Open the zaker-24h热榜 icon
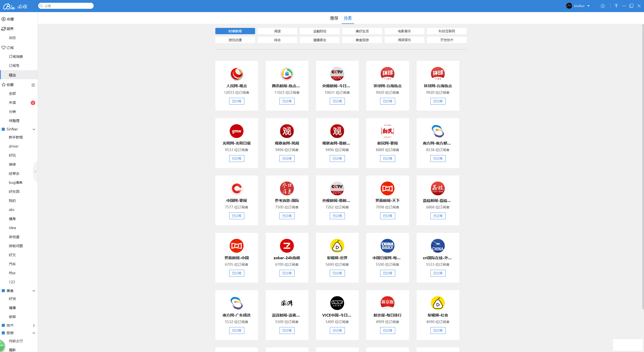The width and height of the screenshot is (644, 352). [287, 246]
